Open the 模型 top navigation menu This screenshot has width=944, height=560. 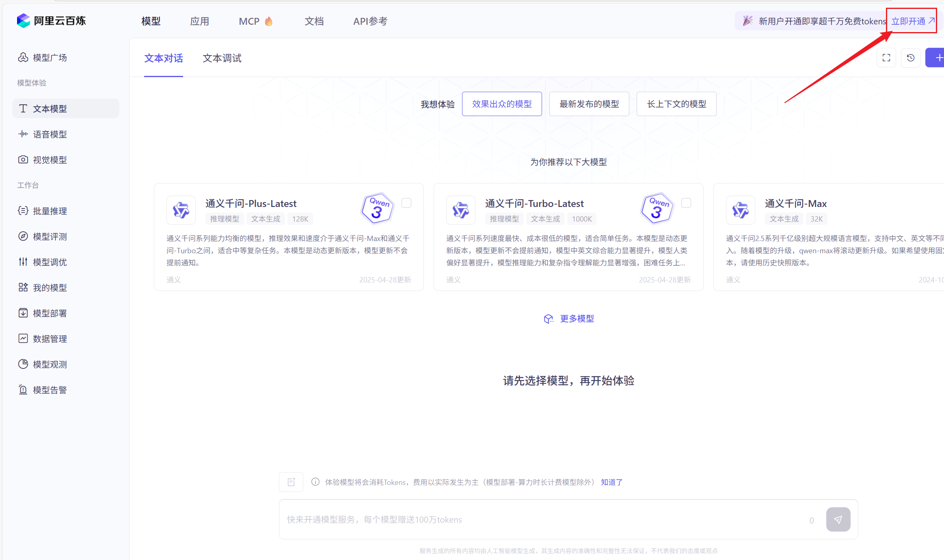click(151, 21)
